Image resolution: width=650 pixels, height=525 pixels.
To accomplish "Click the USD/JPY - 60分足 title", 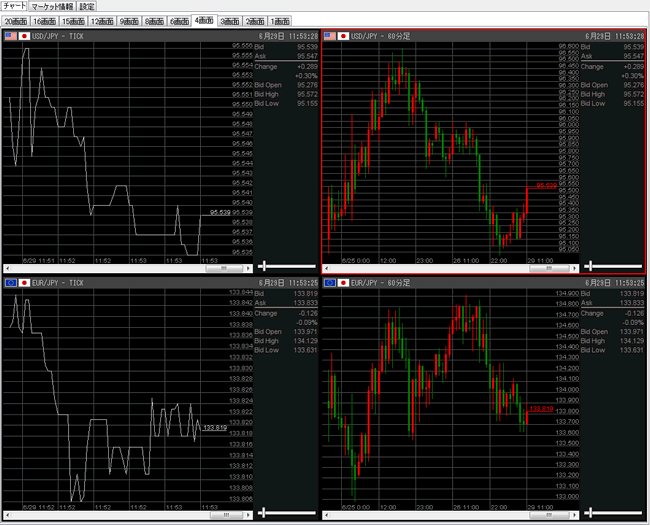I will [x=381, y=36].
